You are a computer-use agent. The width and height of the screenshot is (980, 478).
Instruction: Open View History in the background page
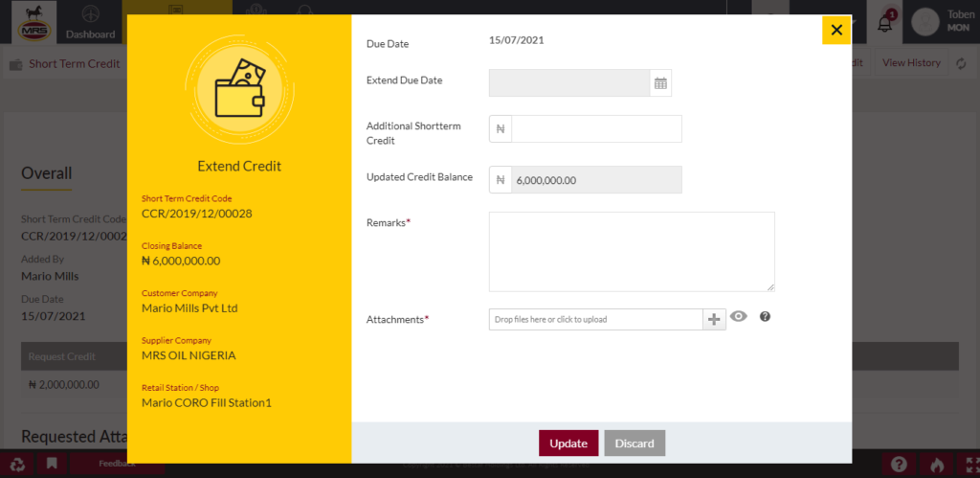tap(911, 62)
